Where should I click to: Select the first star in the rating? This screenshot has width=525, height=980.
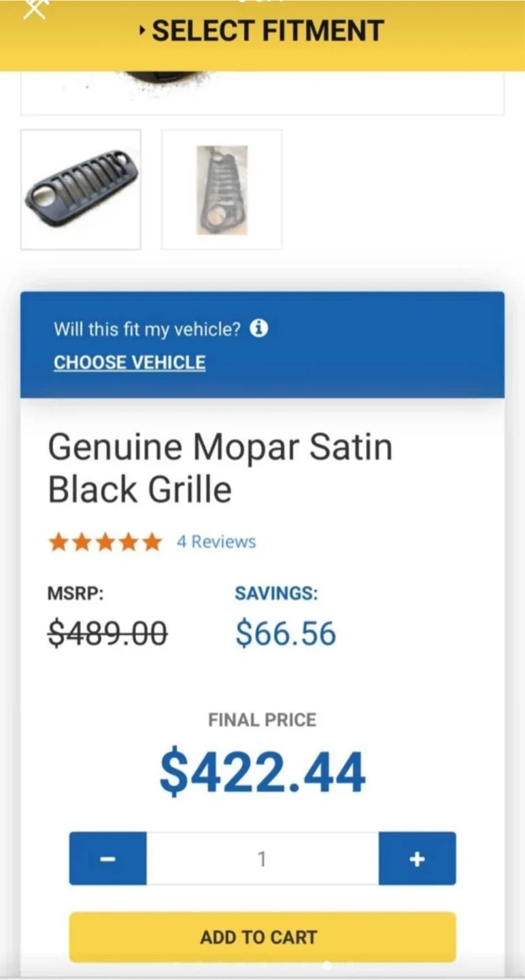(60, 542)
